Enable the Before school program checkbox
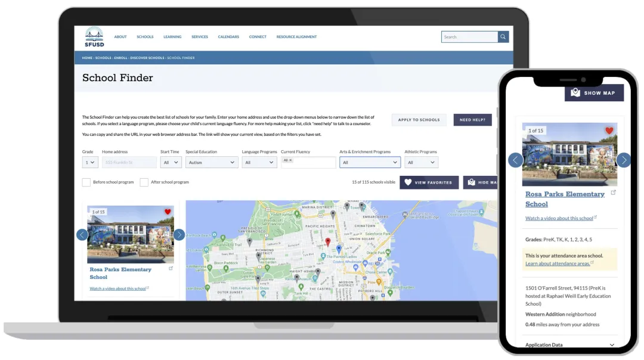The height and width of the screenshot is (360, 644). 86,182
